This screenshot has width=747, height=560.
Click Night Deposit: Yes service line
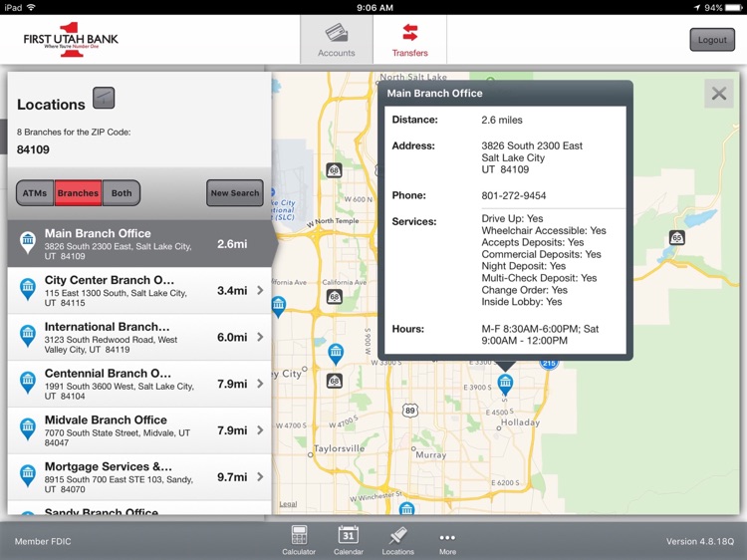pyautogui.click(x=523, y=266)
